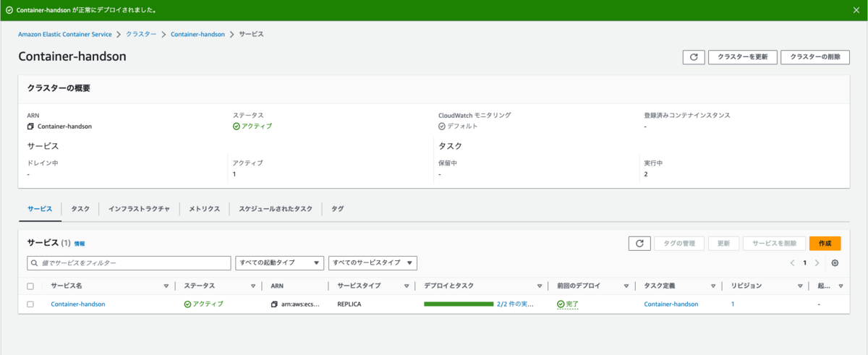Click クラスターの削除 button

click(x=815, y=57)
